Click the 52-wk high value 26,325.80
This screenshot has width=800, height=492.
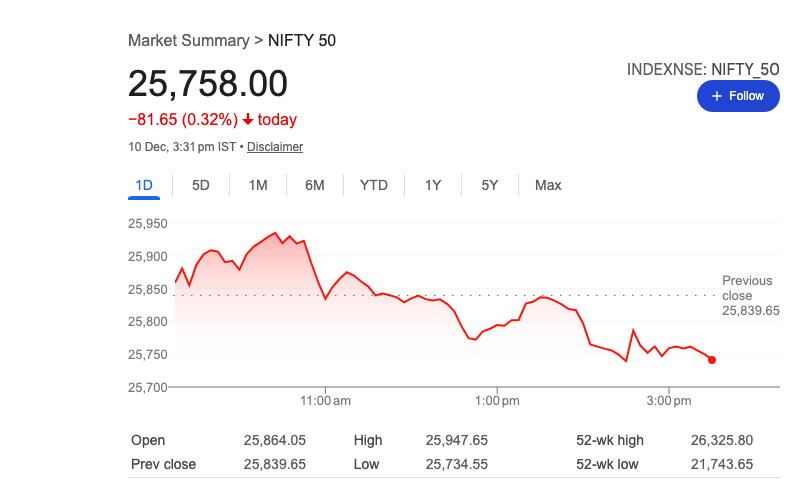pos(722,440)
